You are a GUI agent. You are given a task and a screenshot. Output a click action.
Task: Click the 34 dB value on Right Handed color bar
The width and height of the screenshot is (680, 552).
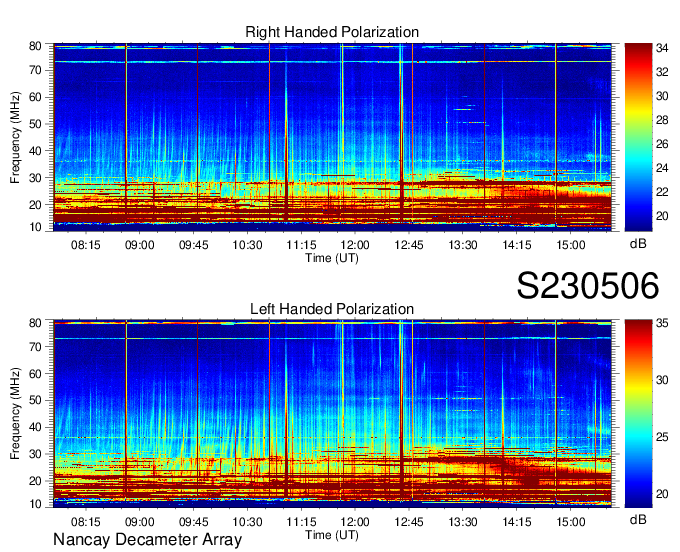point(662,48)
